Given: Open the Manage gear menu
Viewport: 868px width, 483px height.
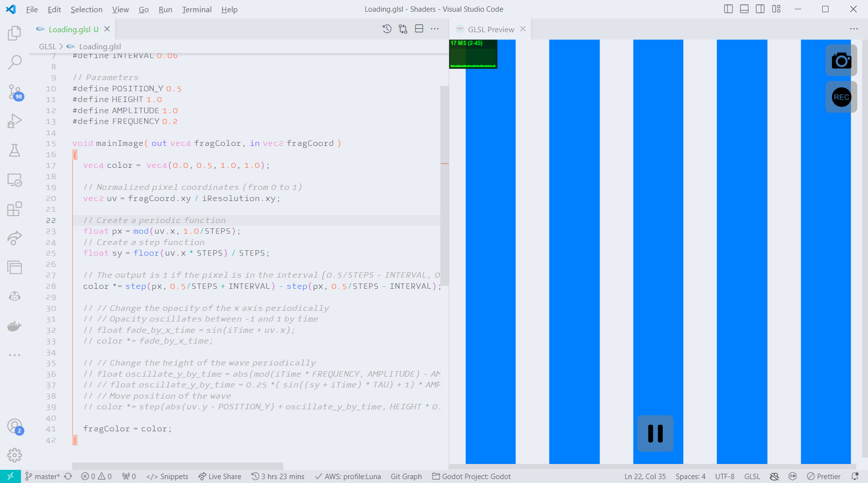Looking at the screenshot, I should coord(15,455).
